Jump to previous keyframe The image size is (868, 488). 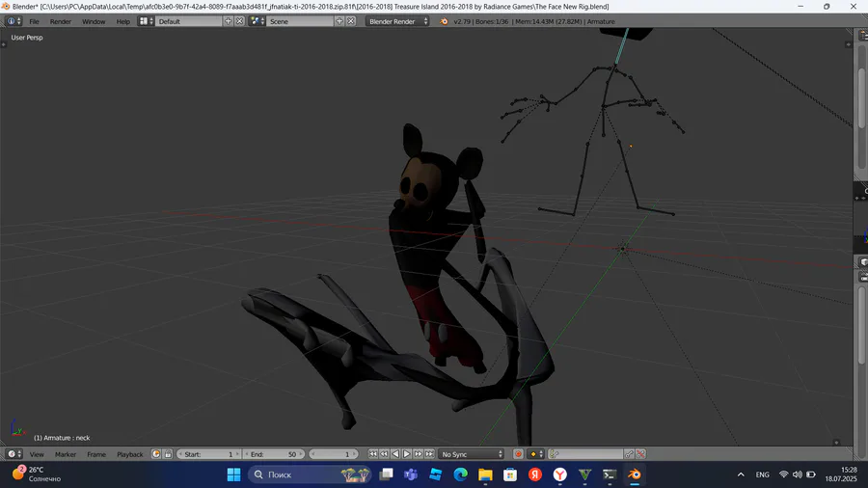click(384, 453)
